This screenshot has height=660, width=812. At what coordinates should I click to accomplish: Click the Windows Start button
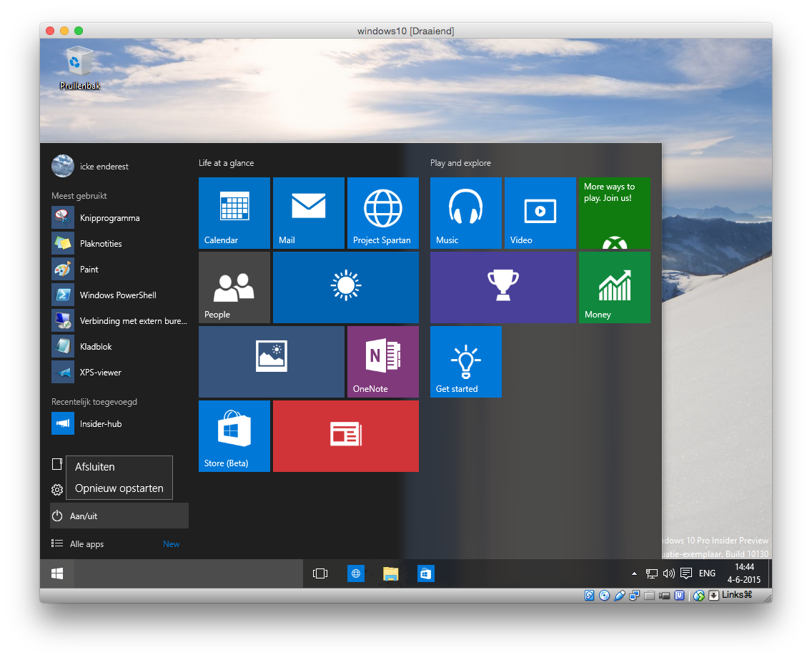coord(57,573)
